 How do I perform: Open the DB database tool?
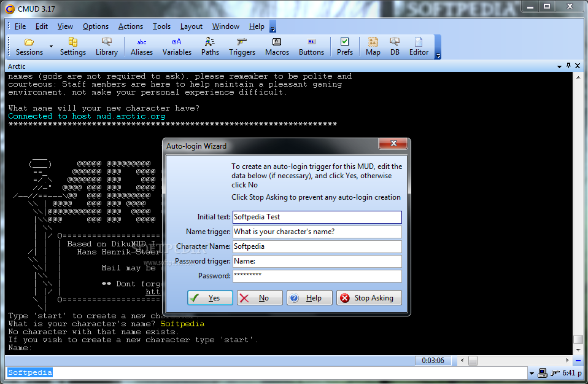(x=395, y=47)
